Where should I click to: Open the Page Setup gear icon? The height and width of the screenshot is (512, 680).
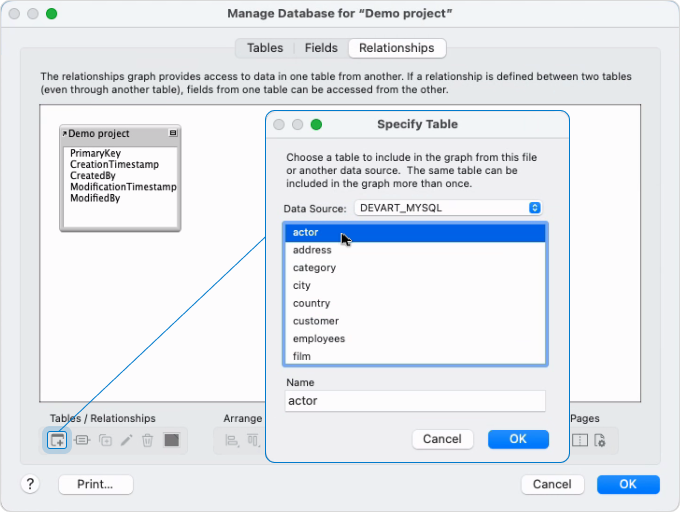pyautogui.click(x=600, y=440)
